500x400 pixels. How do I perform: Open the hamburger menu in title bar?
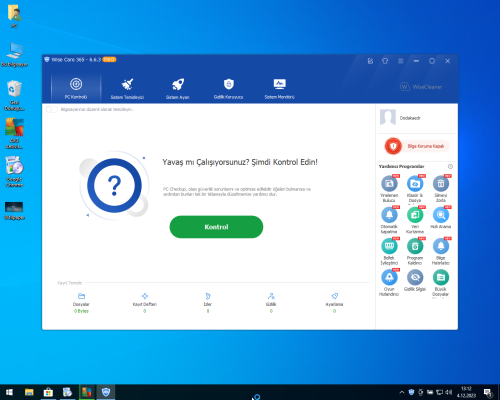401,61
